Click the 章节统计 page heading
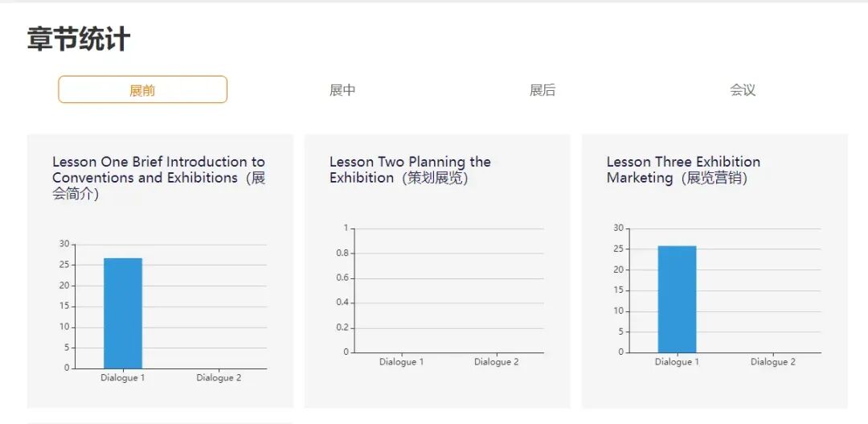Viewport: 868px width, 424px height. (79, 39)
